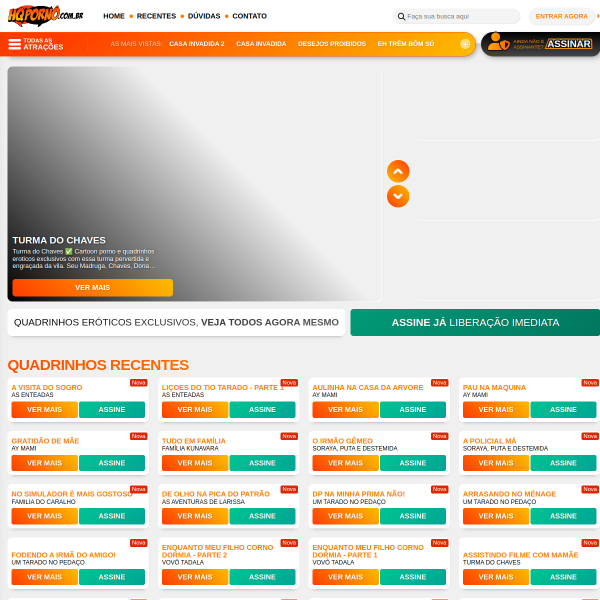Click the Nova badge on A POLICIAL MÁ
This screenshot has width=600, height=600.
590,436
